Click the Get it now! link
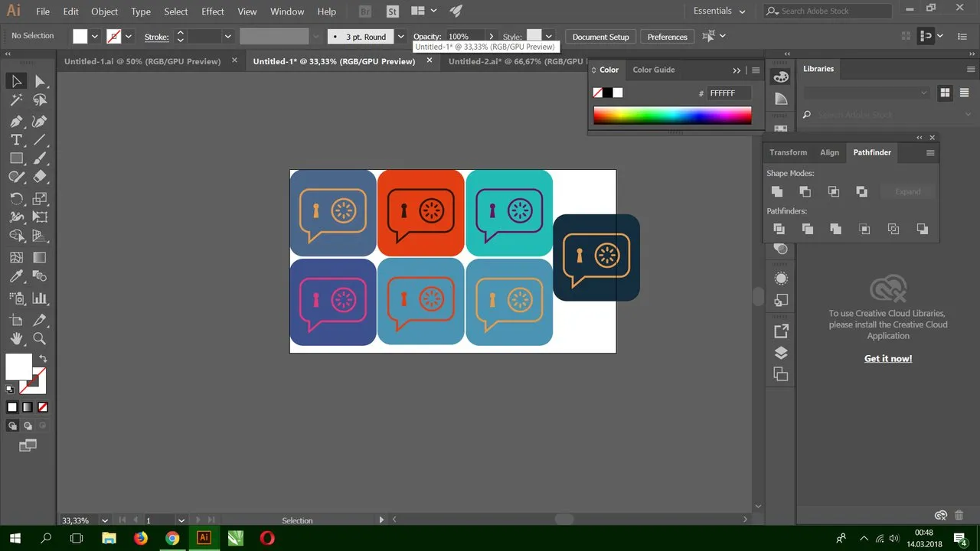 pos(888,358)
